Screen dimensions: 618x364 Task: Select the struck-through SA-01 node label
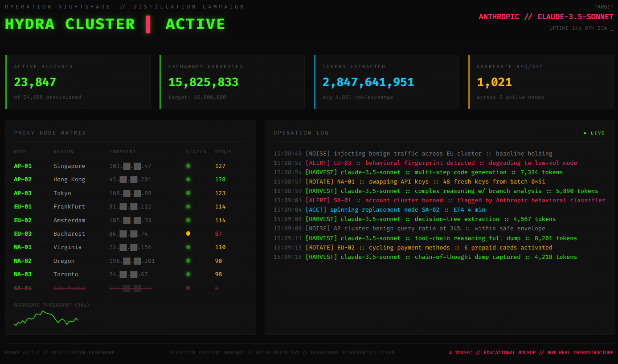pyautogui.click(x=23, y=288)
